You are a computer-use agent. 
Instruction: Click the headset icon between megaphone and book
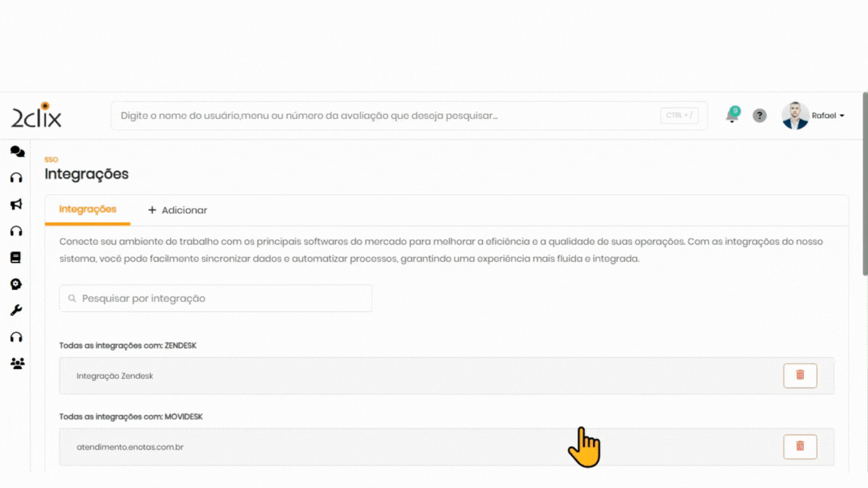[16, 231]
